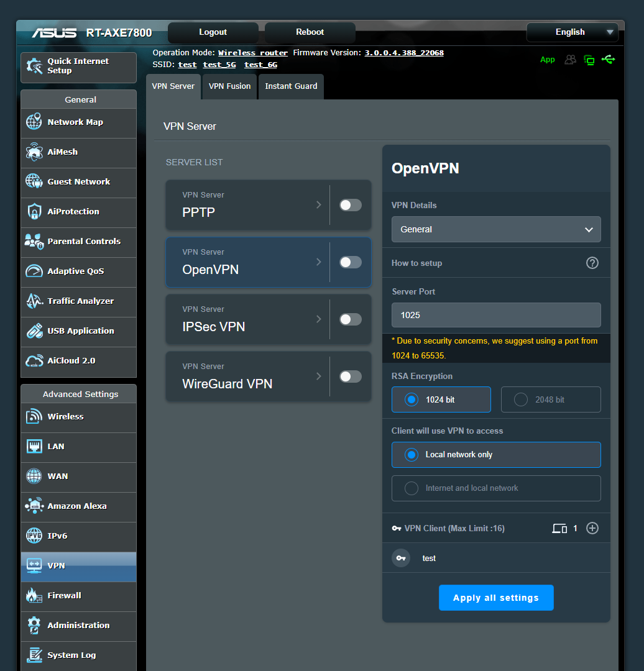Expand the WireGuard VPN entry chevron
The width and height of the screenshot is (644, 671).
(x=318, y=376)
